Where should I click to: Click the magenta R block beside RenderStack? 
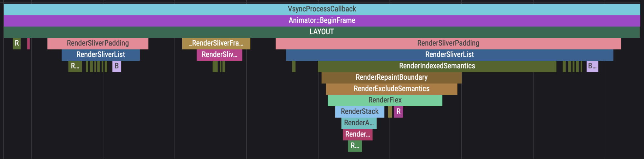pyautogui.click(x=398, y=112)
